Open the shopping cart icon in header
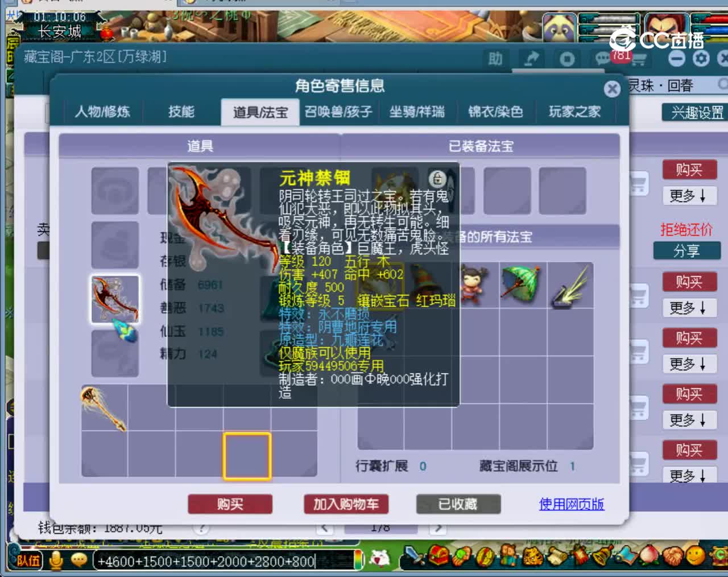 tap(639, 59)
